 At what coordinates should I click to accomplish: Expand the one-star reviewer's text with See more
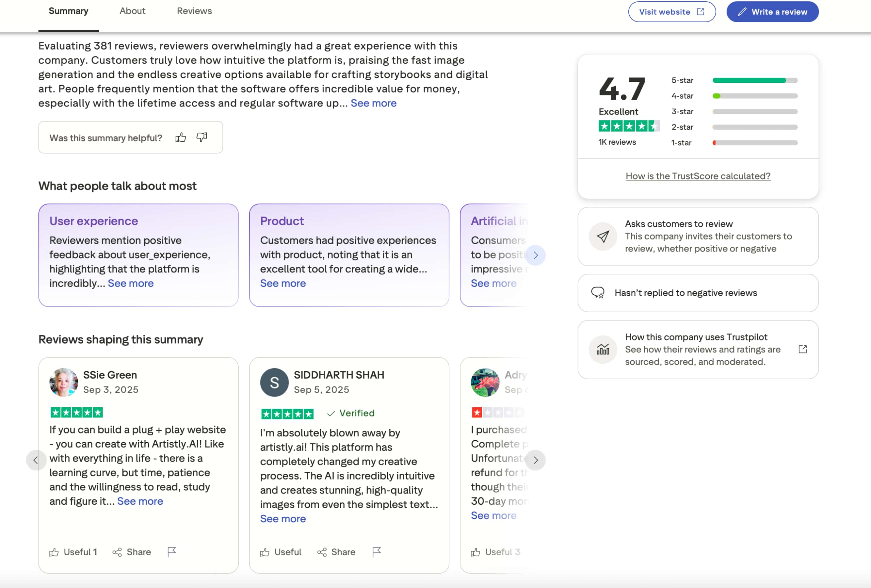click(493, 516)
